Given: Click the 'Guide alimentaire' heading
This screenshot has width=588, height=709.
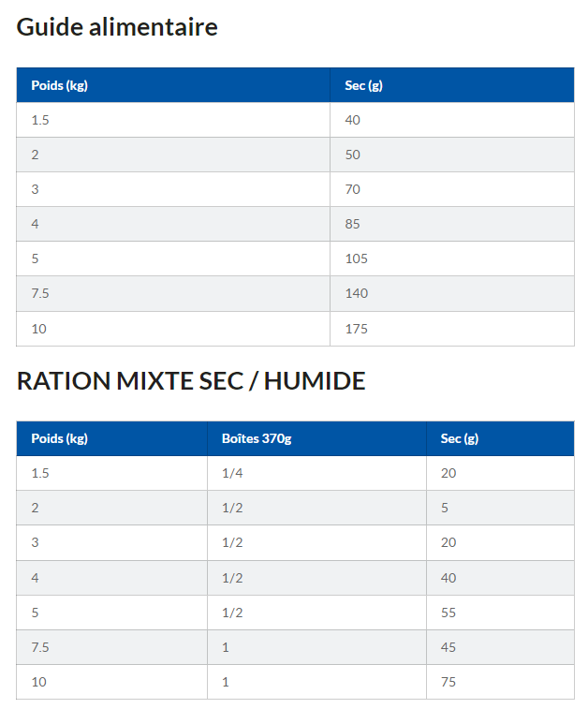Looking at the screenshot, I should (x=117, y=27).
